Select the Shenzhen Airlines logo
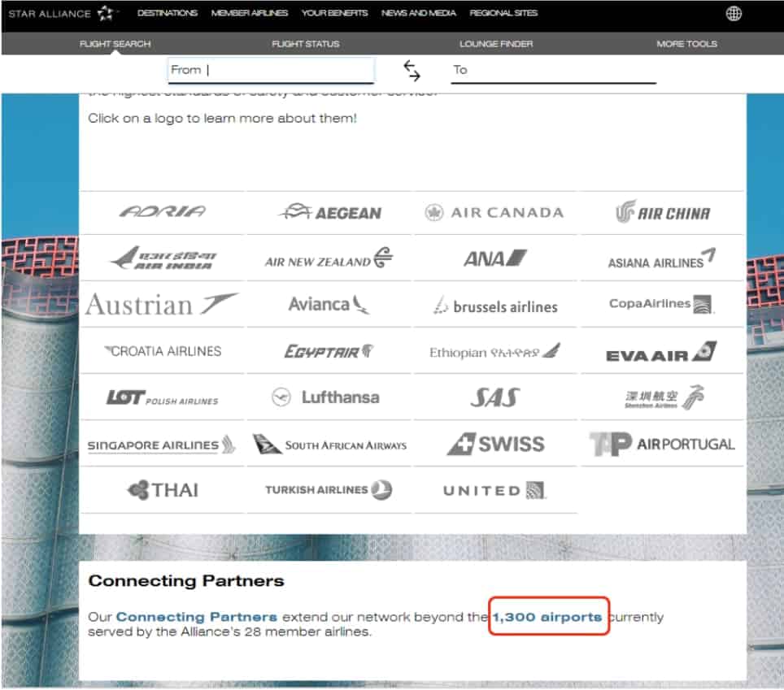This screenshot has width=784, height=690. click(x=664, y=397)
